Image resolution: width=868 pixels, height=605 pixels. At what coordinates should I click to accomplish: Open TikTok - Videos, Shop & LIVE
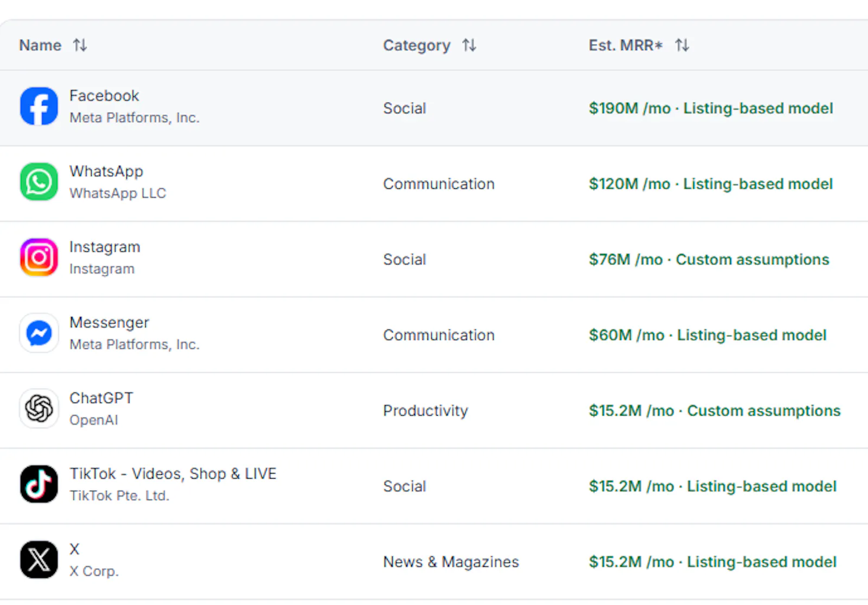(173, 474)
